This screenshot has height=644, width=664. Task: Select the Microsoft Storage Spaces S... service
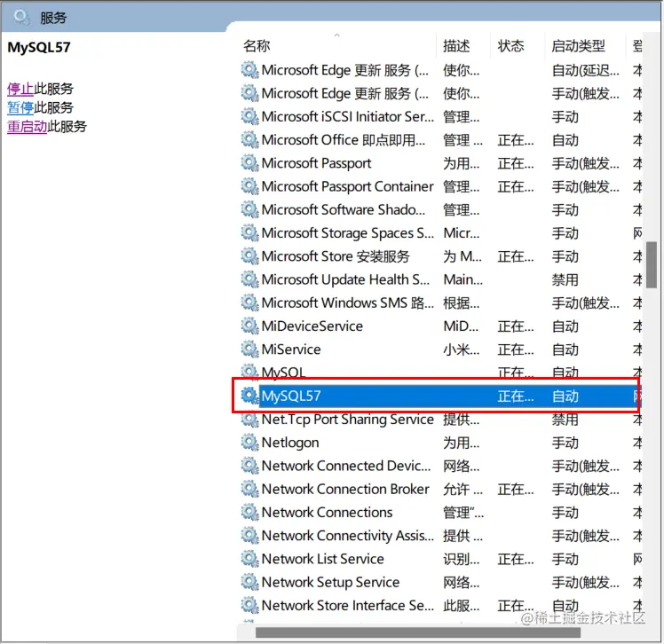coord(348,233)
